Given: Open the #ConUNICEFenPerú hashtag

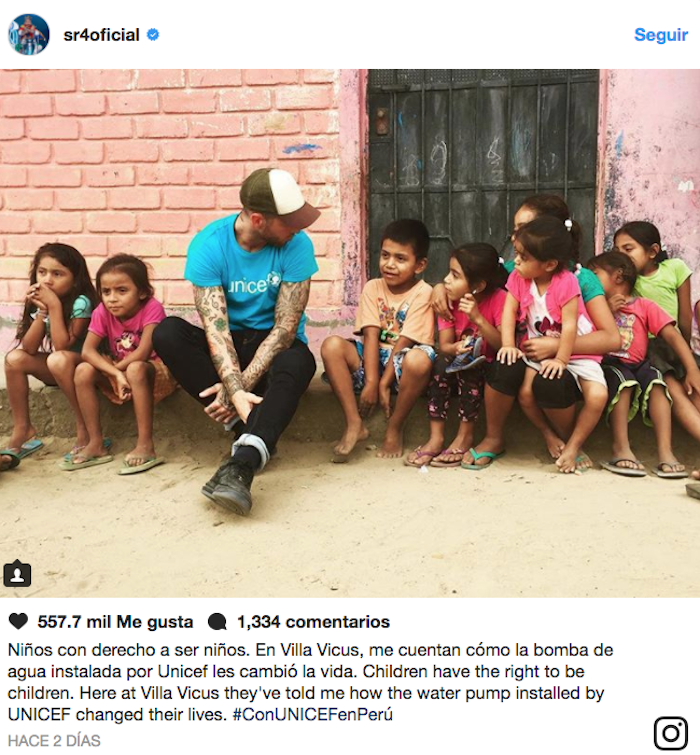Looking at the screenshot, I should 313,714.
